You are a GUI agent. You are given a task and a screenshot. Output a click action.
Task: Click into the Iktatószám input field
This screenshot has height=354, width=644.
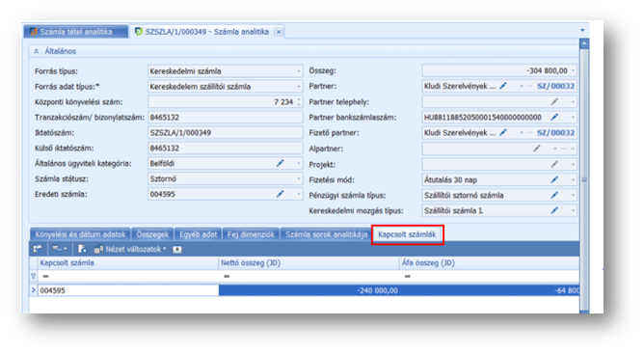coord(225,133)
